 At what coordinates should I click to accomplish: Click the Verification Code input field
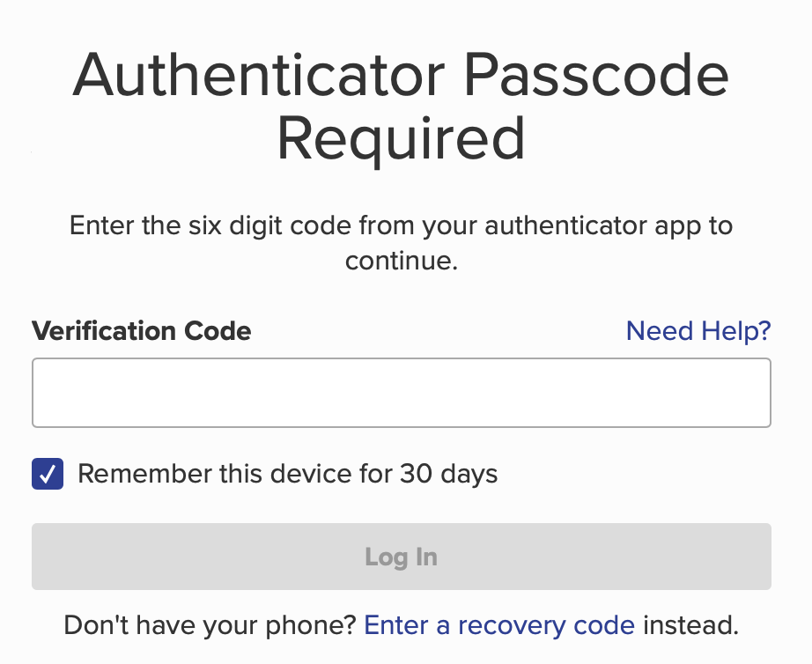coord(401,393)
